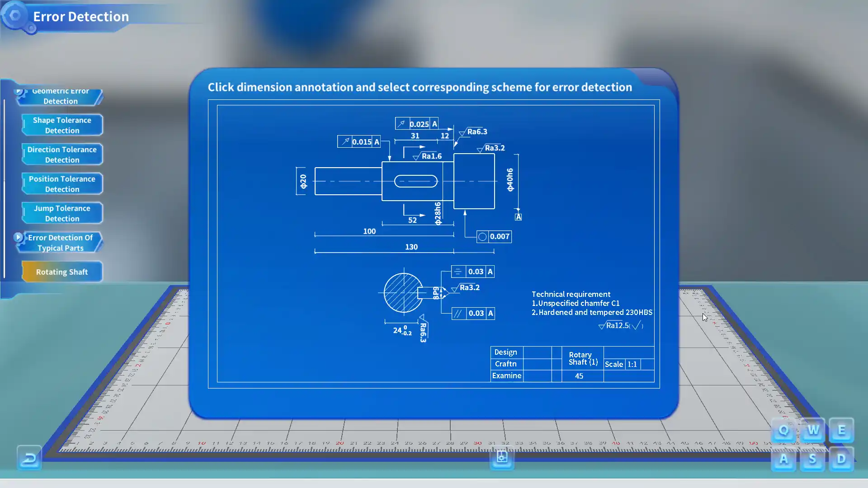This screenshot has height=488, width=868.
Task: Expand the Error Detection Of Typical Parts section
Action: point(60,242)
